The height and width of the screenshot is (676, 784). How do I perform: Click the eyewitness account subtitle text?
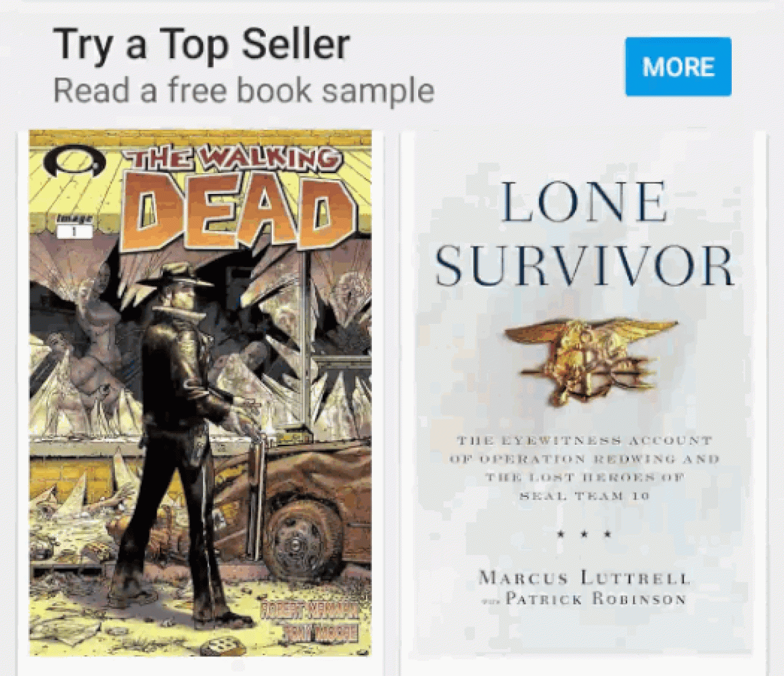click(584, 468)
